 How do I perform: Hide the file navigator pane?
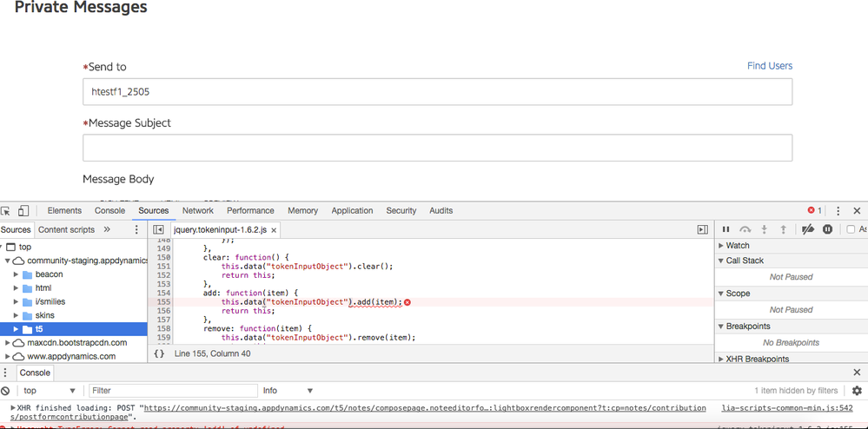[x=158, y=230]
